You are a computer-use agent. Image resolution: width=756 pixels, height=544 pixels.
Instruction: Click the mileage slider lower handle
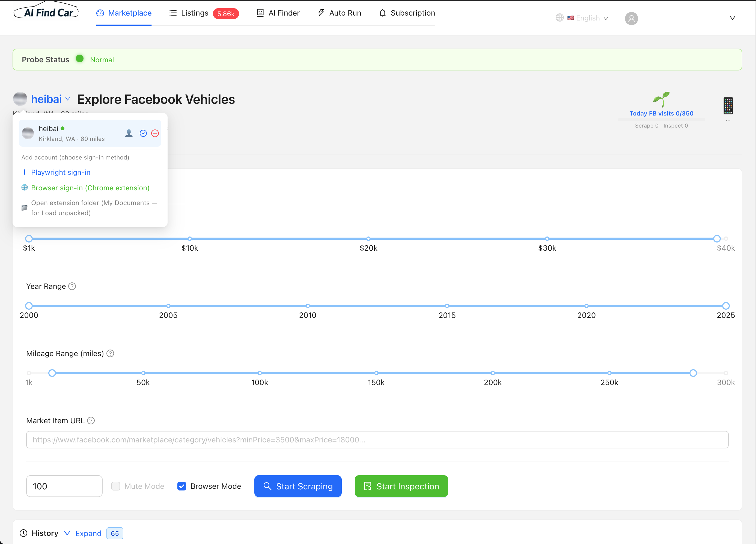click(x=52, y=373)
